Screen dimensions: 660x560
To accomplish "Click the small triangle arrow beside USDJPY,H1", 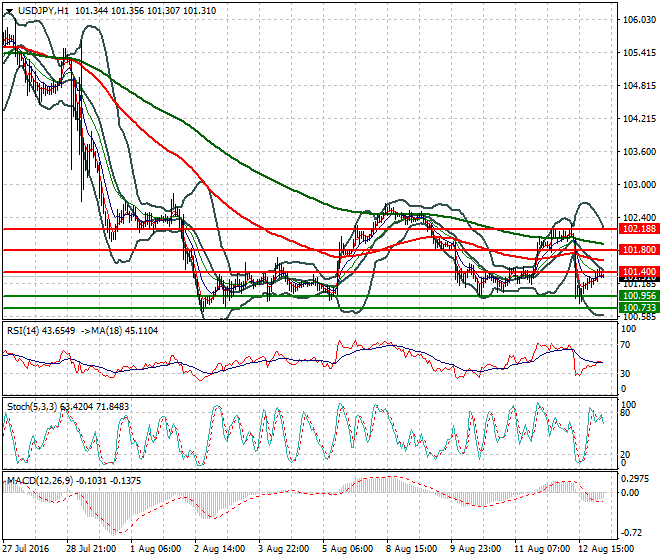I will tap(8, 11).
